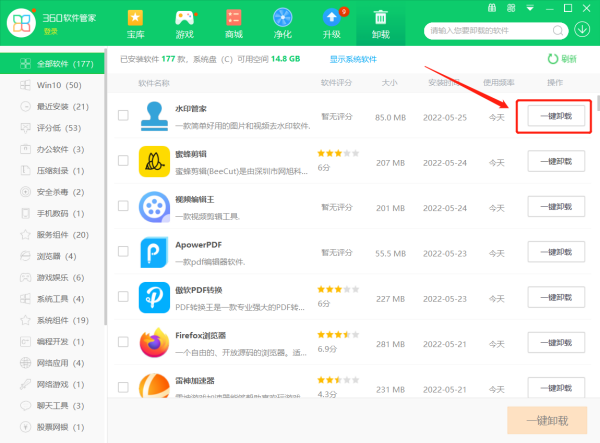
Task: Click the 聊天工具 chat bubble icon
Action: click(x=25, y=406)
